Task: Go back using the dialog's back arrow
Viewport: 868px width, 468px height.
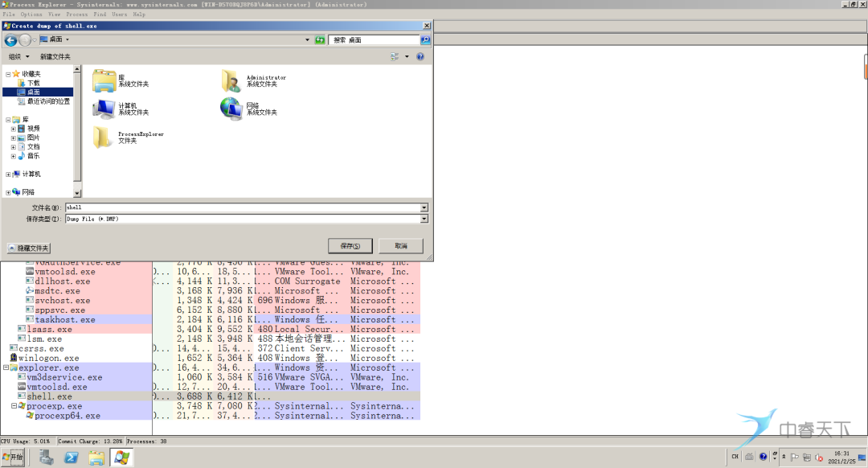Action: click(x=10, y=40)
